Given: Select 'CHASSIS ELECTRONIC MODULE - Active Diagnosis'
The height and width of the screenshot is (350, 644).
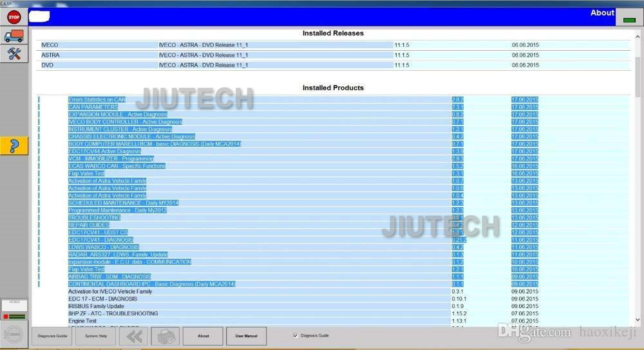Looking at the screenshot, I should tap(333, 136).
